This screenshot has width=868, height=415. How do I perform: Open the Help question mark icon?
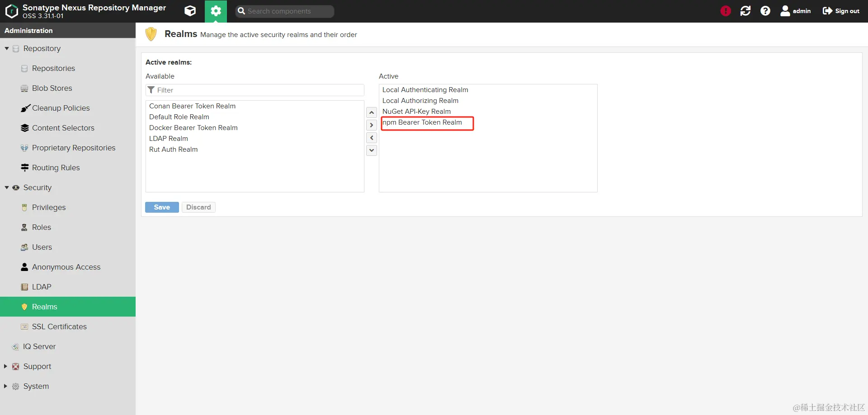point(765,11)
